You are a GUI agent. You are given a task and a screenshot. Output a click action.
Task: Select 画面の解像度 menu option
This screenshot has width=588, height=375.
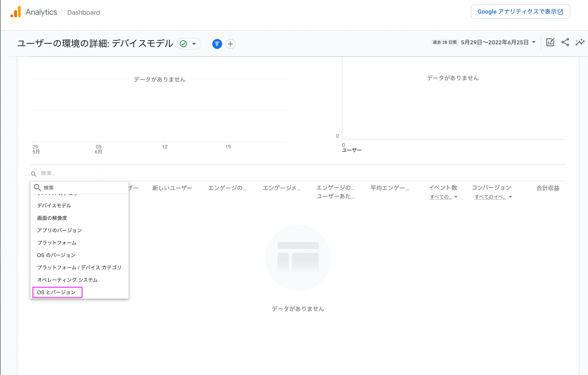[52, 218]
